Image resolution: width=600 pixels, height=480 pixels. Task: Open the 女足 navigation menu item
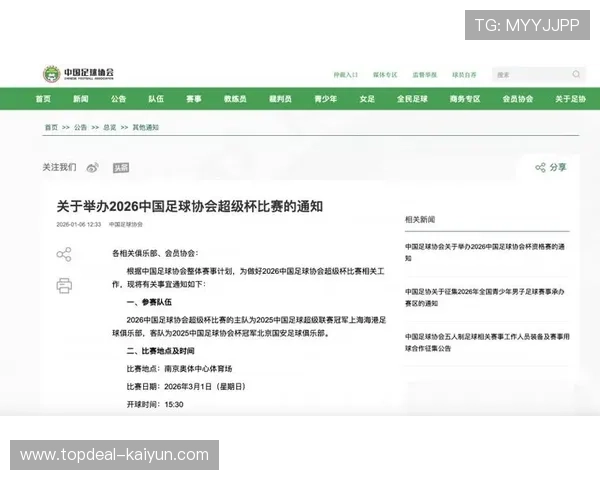click(367, 99)
